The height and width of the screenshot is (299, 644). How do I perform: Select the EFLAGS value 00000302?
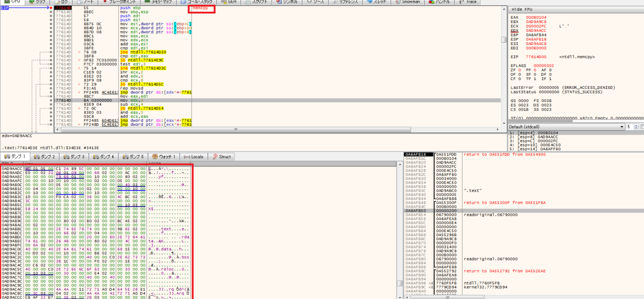point(544,64)
